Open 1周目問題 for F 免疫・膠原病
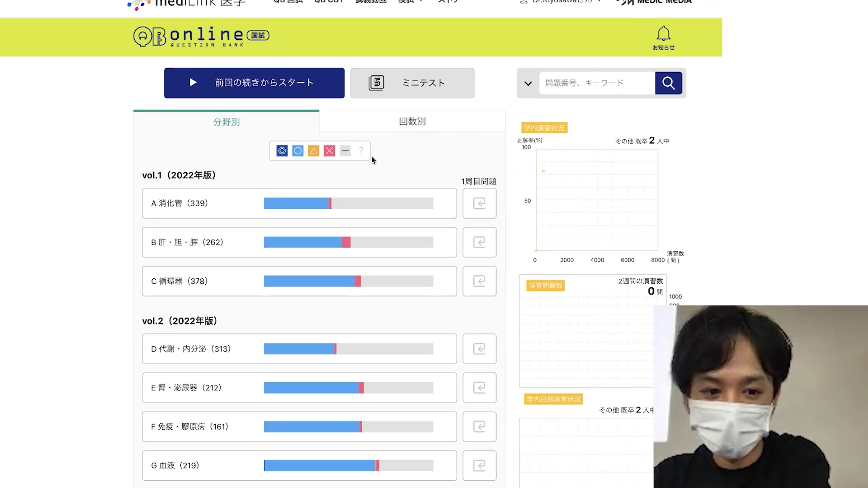 (x=479, y=427)
